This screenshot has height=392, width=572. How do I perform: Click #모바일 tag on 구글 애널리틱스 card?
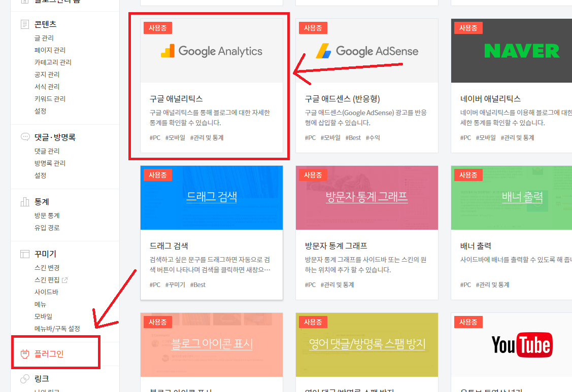175,138
